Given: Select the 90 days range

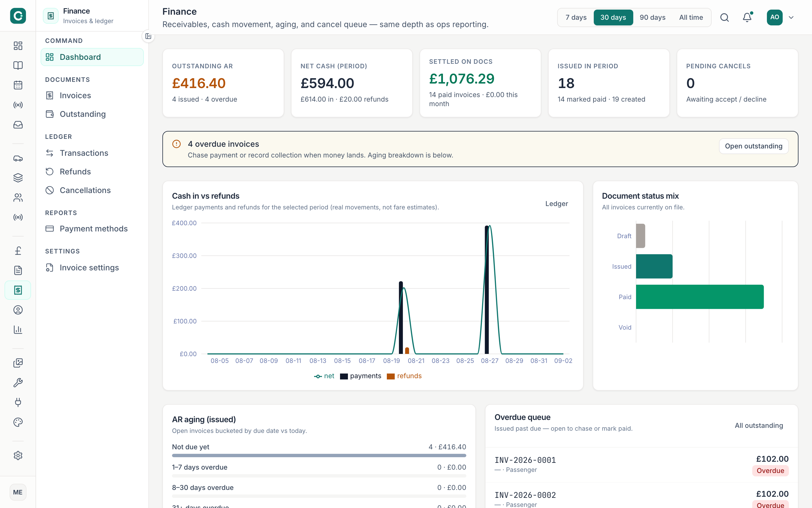Looking at the screenshot, I should pyautogui.click(x=652, y=17).
